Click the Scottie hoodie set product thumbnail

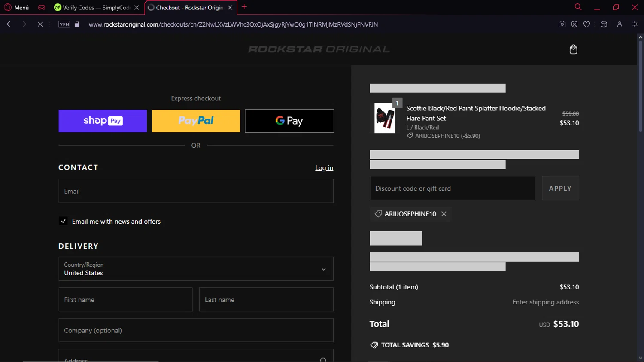coord(385,118)
